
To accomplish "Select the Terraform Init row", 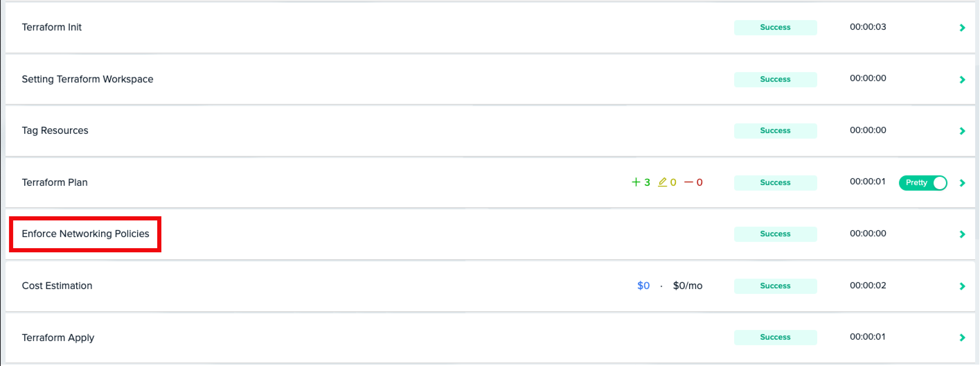I will pos(490,27).
